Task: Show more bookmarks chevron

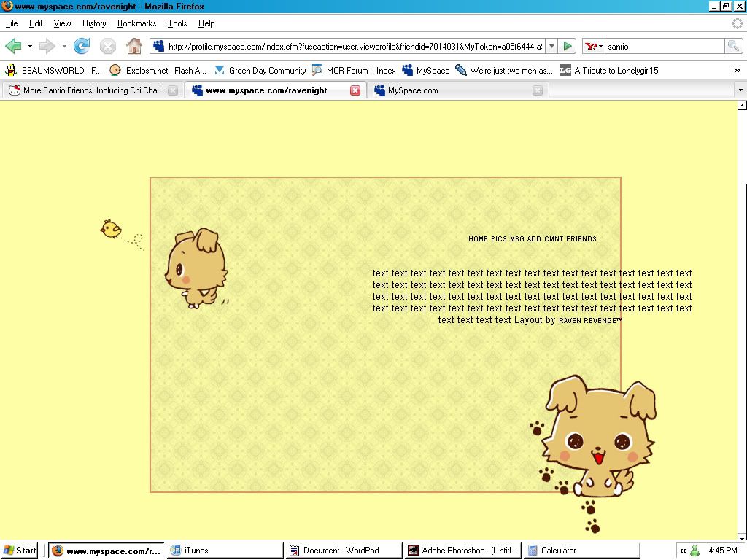Action: pos(737,71)
